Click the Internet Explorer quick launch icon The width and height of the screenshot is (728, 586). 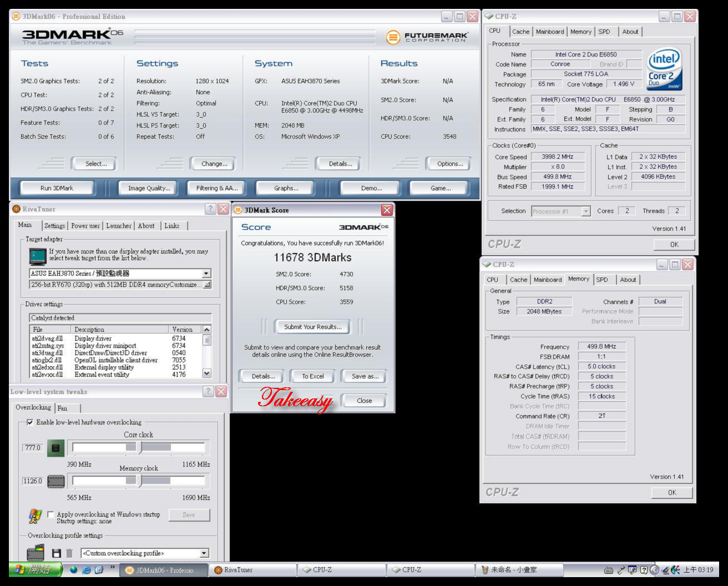pyautogui.click(x=87, y=570)
